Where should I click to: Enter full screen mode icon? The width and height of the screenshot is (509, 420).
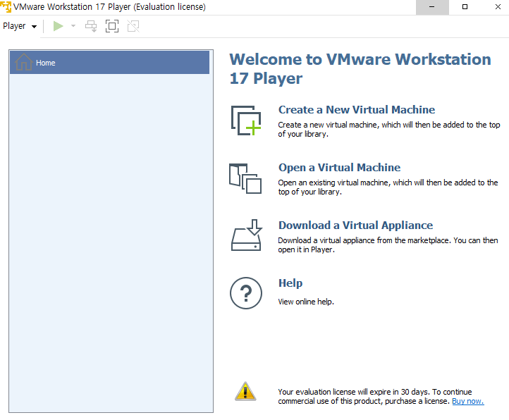pyautogui.click(x=112, y=26)
